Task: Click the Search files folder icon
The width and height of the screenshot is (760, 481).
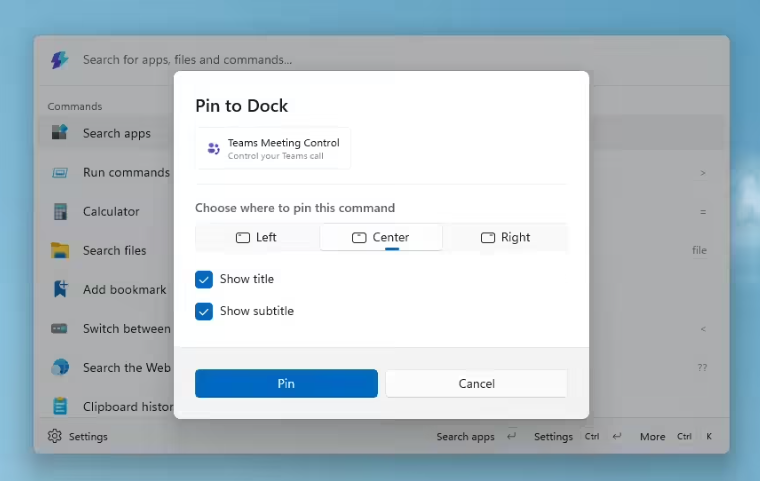Action: 59,250
